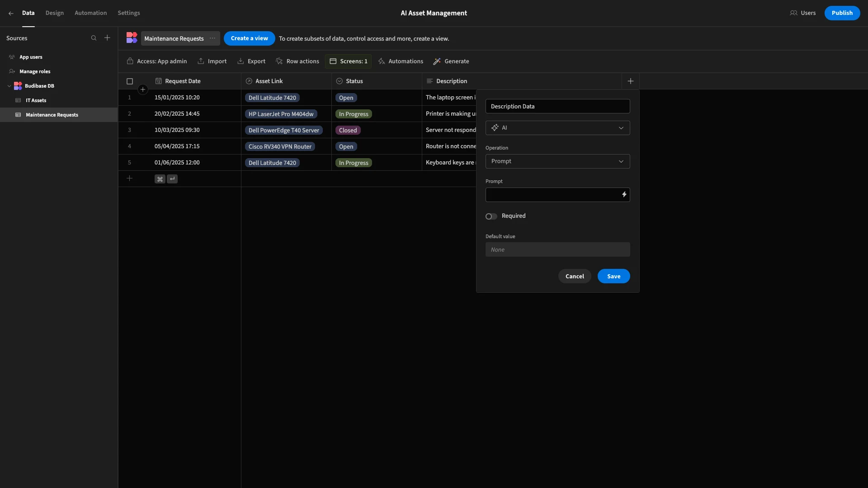The image size is (868, 488).
Task: Click the Open status in row 1
Action: pyautogui.click(x=346, y=98)
